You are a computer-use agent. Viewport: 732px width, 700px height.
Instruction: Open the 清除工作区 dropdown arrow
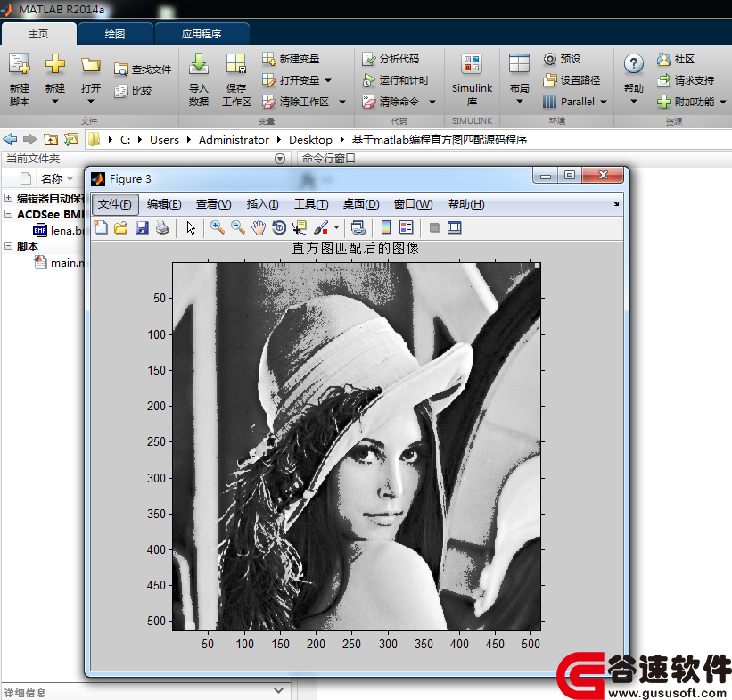tap(342, 102)
